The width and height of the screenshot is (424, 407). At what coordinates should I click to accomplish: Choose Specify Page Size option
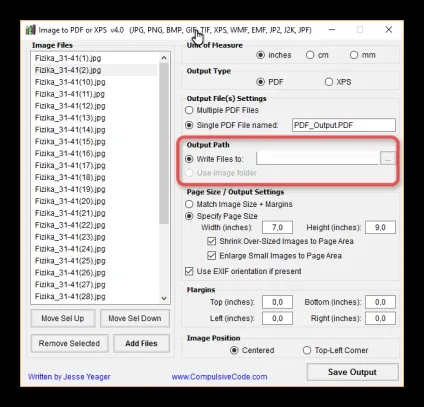pyautogui.click(x=189, y=216)
